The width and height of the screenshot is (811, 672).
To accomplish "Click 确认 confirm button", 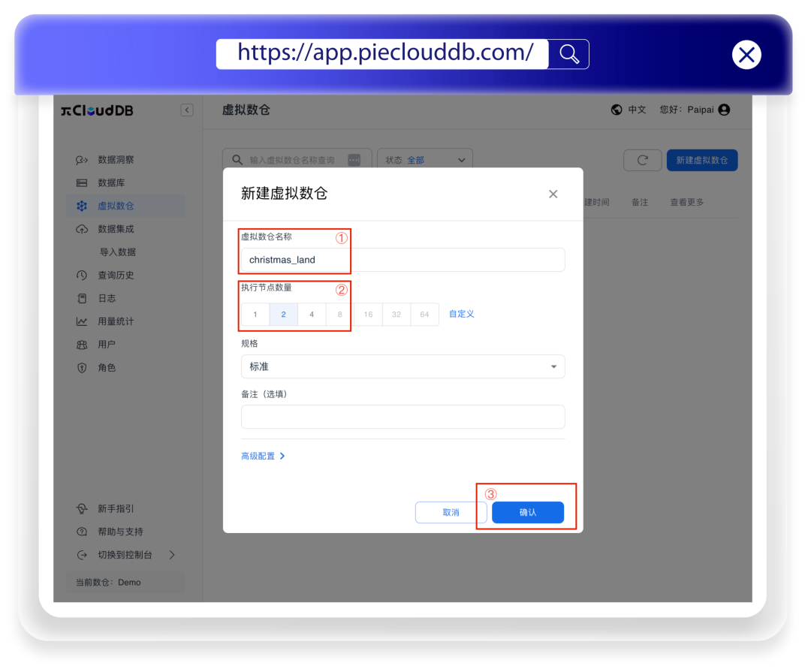I will [x=528, y=512].
